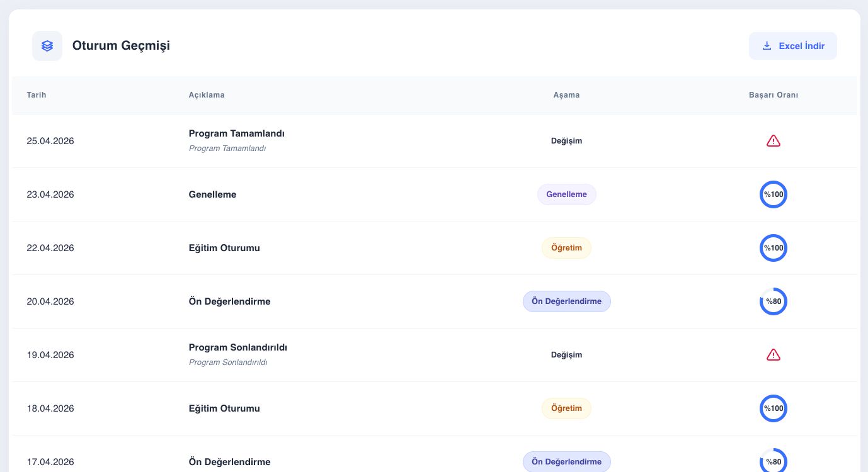Select Ön Değerlendirme badge on 20.04.2026 row

(566, 301)
